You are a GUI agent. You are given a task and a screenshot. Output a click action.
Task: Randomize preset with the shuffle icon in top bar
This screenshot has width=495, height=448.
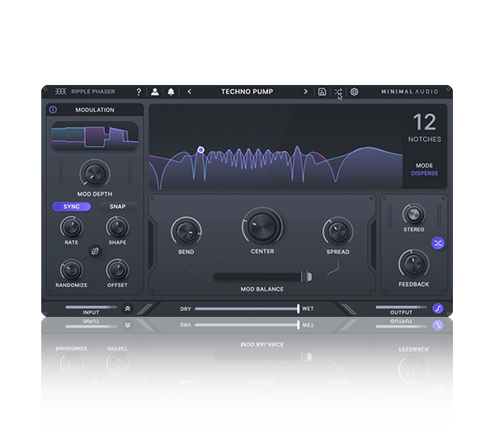[337, 92]
